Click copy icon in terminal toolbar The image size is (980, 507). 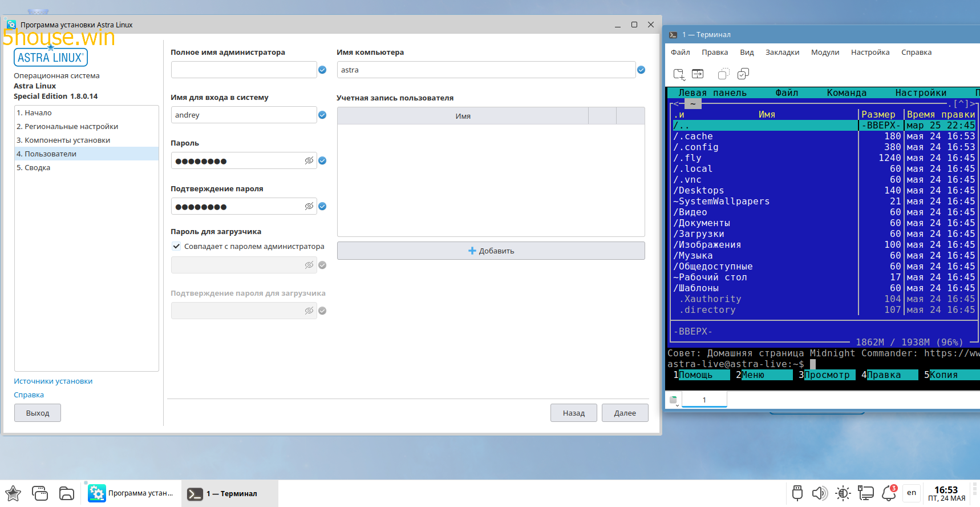(724, 74)
